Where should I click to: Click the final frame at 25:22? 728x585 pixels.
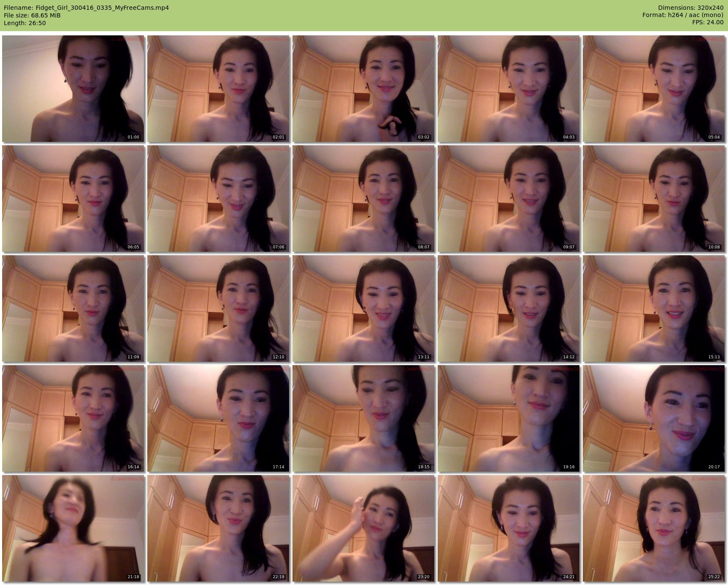653,528
